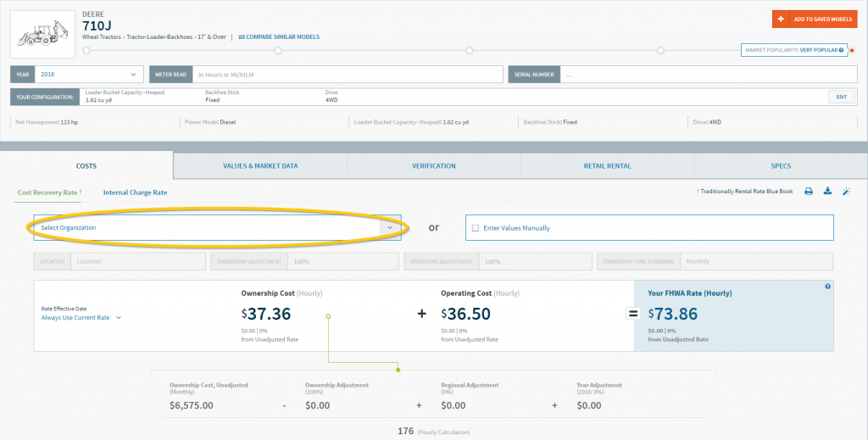Open the Specs tab
This screenshot has height=440, width=868.
781,166
